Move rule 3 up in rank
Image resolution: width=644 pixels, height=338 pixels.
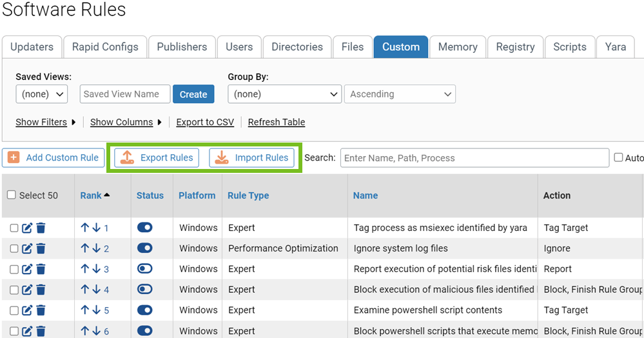[x=85, y=268]
